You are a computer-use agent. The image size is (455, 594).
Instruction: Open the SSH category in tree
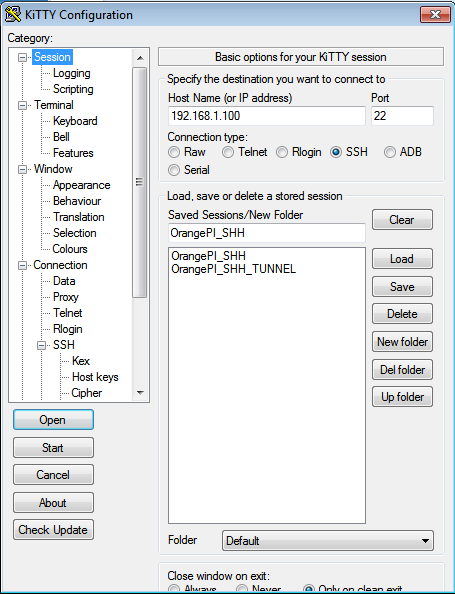point(64,345)
